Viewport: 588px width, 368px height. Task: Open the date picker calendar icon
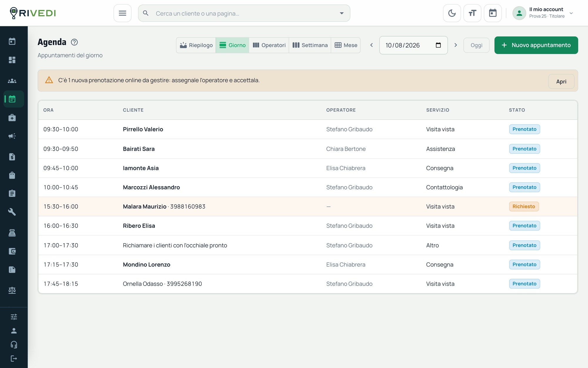point(438,45)
